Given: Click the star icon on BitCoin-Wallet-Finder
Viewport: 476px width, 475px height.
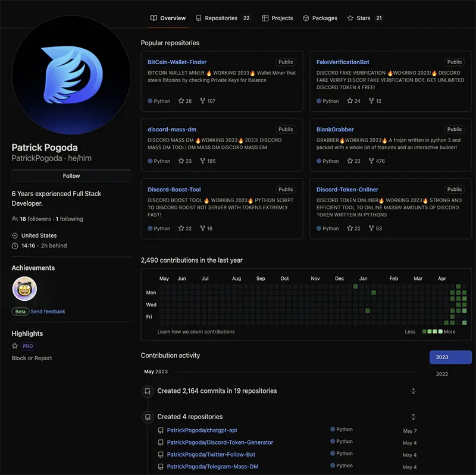Looking at the screenshot, I should (x=181, y=100).
